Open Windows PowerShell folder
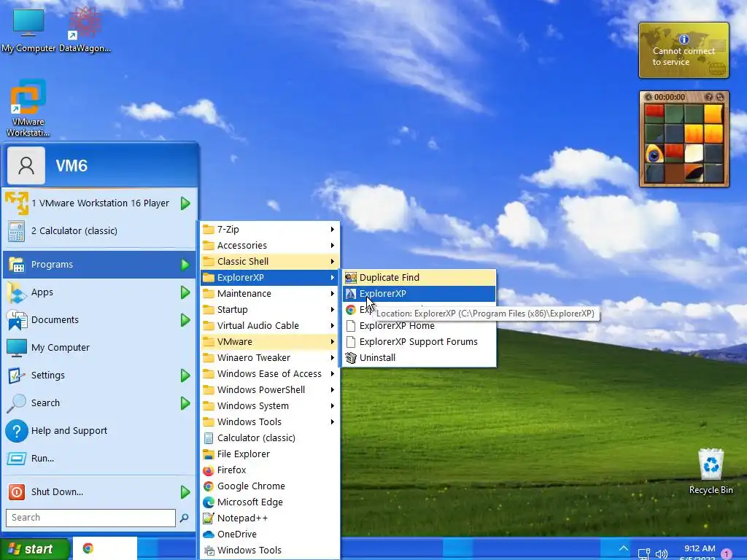 [270, 389]
